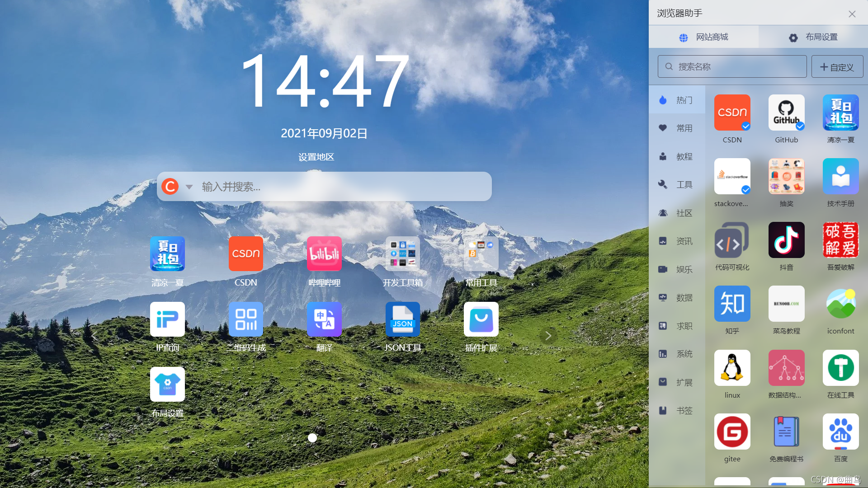The width and height of the screenshot is (868, 488).
Task: Add CSDN from the sidebar site grid
Action: (x=732, y=113)
